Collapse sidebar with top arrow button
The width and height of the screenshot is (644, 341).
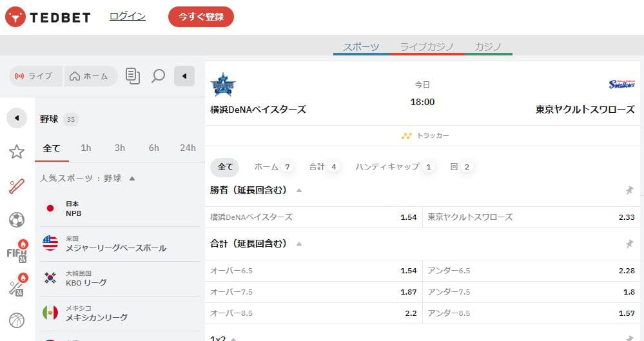(x=184, y=76)
